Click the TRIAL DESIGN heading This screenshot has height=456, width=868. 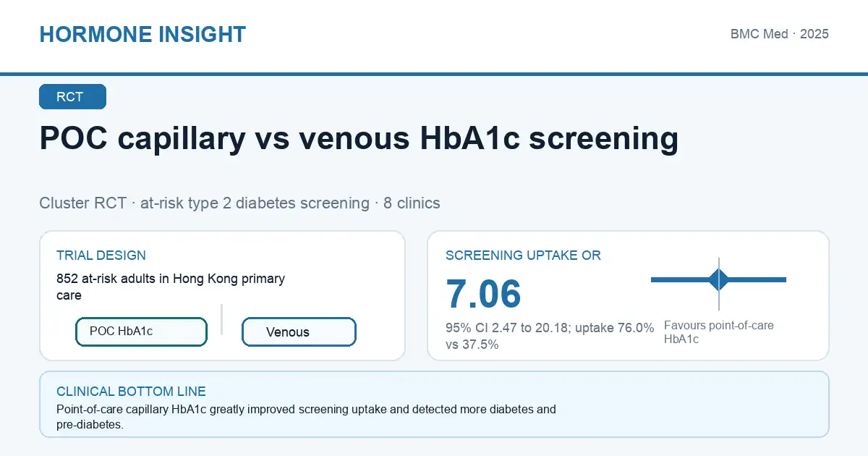[x=101, y=256]
